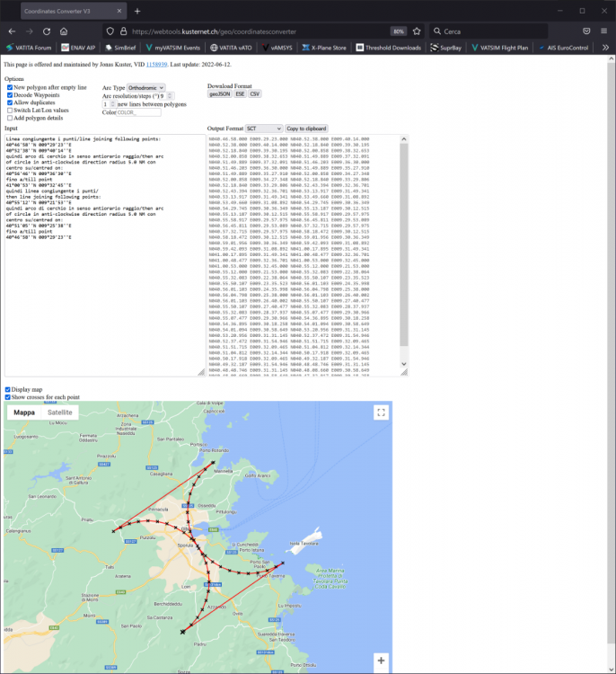Click the browser home icon
616x674 pixels.
64,31
